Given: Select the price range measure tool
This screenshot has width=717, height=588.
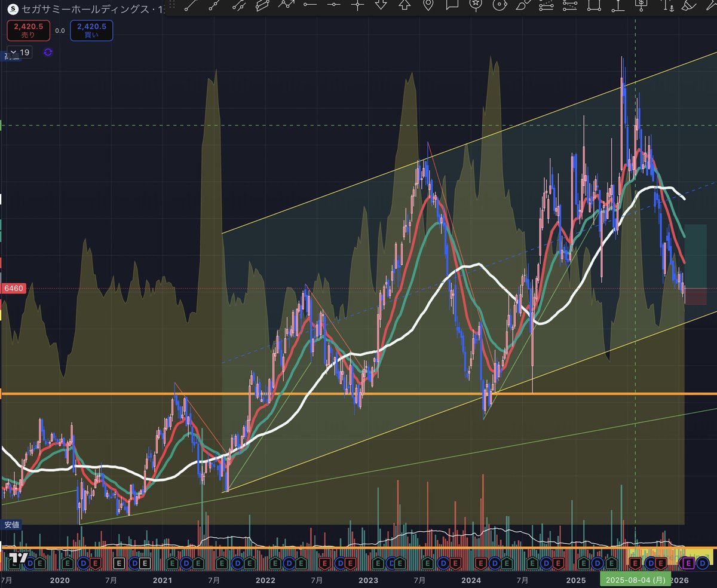Looking at the screenshot, I should tap(546, 5).
